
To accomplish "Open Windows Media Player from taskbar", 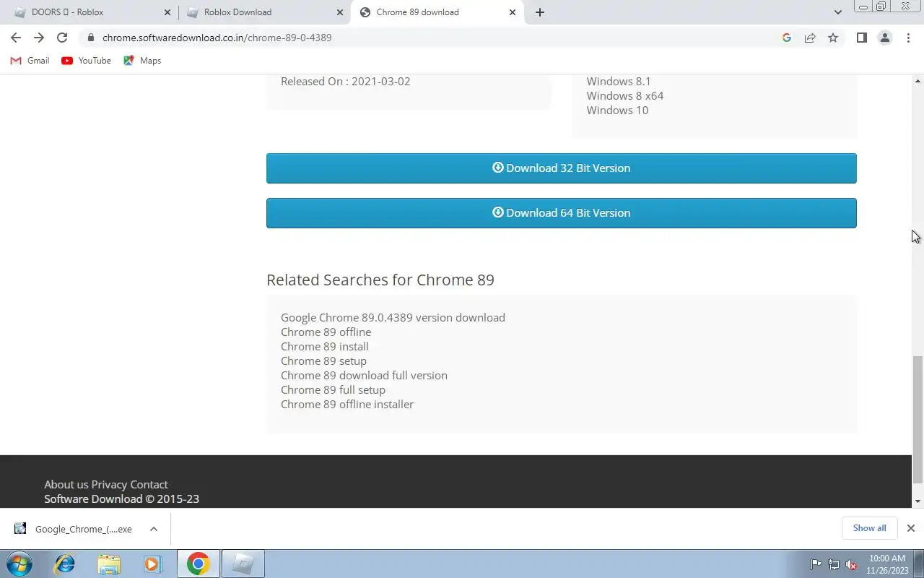I will tap(152, 564).
